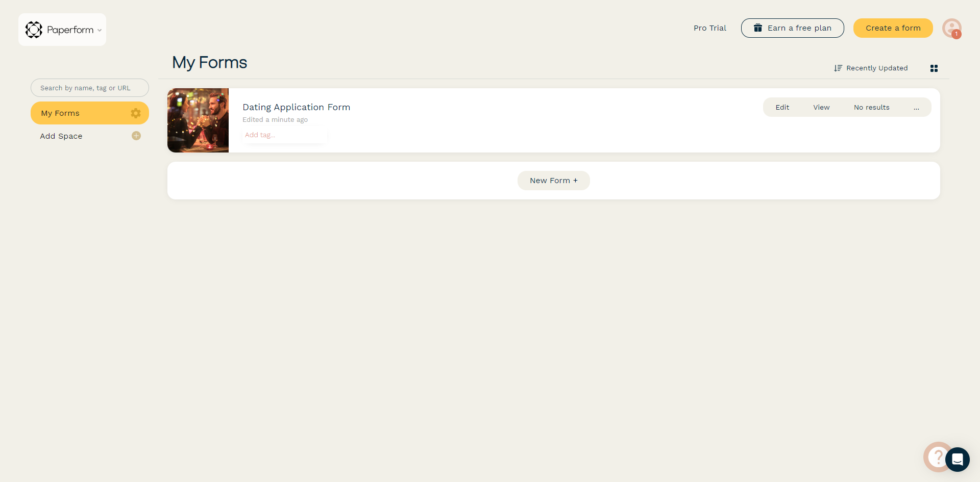Click the plus icon beside Add Space

point(136,136)
